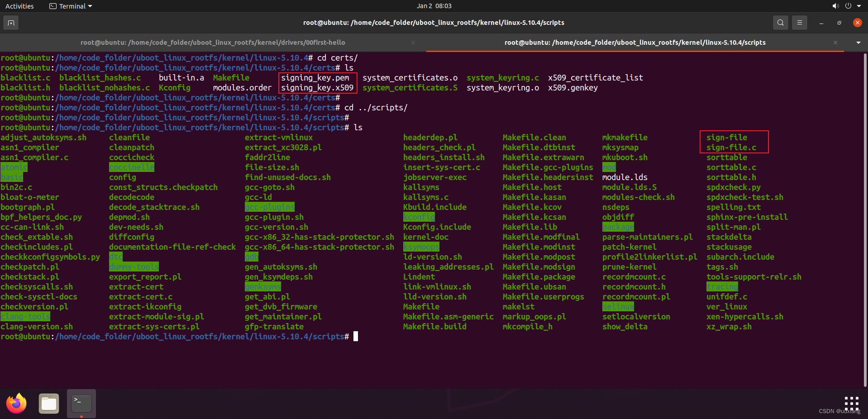Click the adjust_autoksyms.sh script name
This screenshot has height=419, width=868.
pos(43,138)
